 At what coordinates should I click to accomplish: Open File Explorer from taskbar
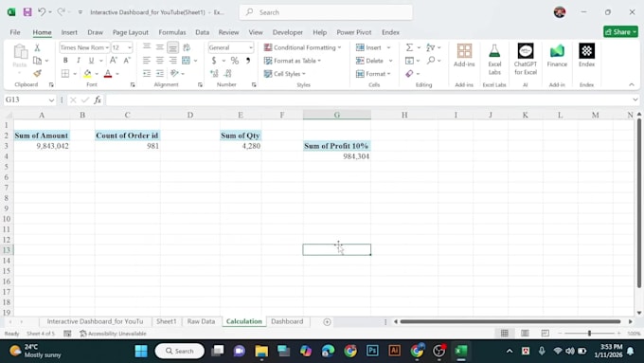tap(261, 351)
